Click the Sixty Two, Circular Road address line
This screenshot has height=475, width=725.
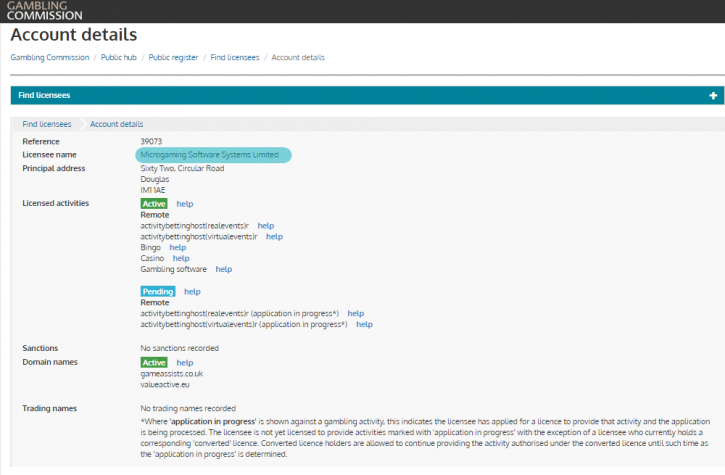point(182,168)
